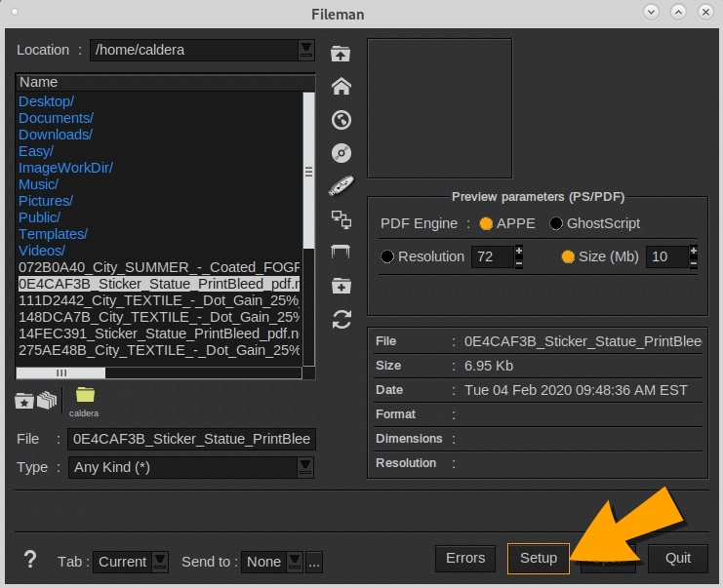Image resolution: width=723 pixels, height=588 pixels.
Task: Select the Resolution preview option
Action: click(387, 256)
